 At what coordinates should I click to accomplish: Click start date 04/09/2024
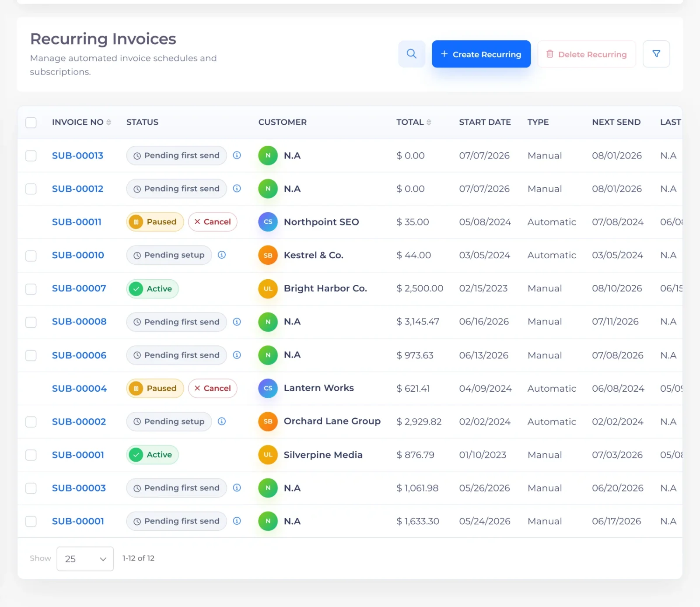click(485, 388)
